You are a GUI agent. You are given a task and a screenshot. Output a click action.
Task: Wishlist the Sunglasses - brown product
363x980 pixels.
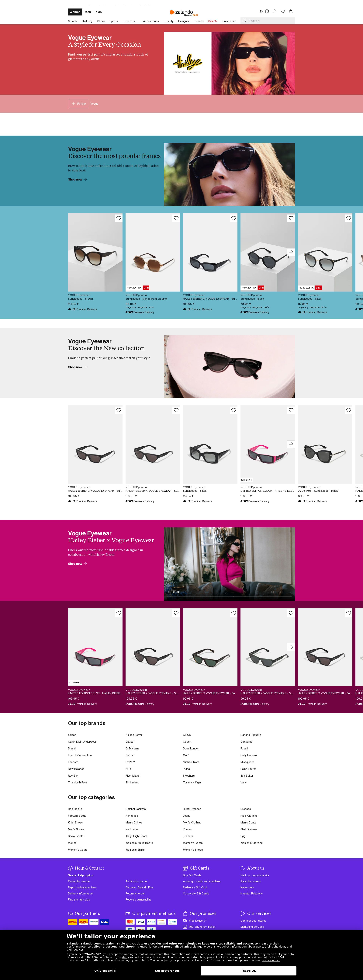coord(119,218)
